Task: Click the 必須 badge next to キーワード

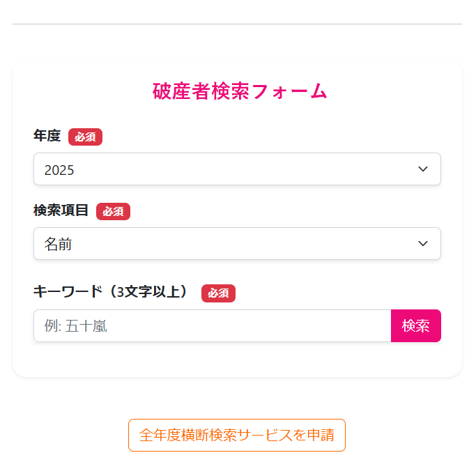Action: pyautogui.click(x=218, y=293)
